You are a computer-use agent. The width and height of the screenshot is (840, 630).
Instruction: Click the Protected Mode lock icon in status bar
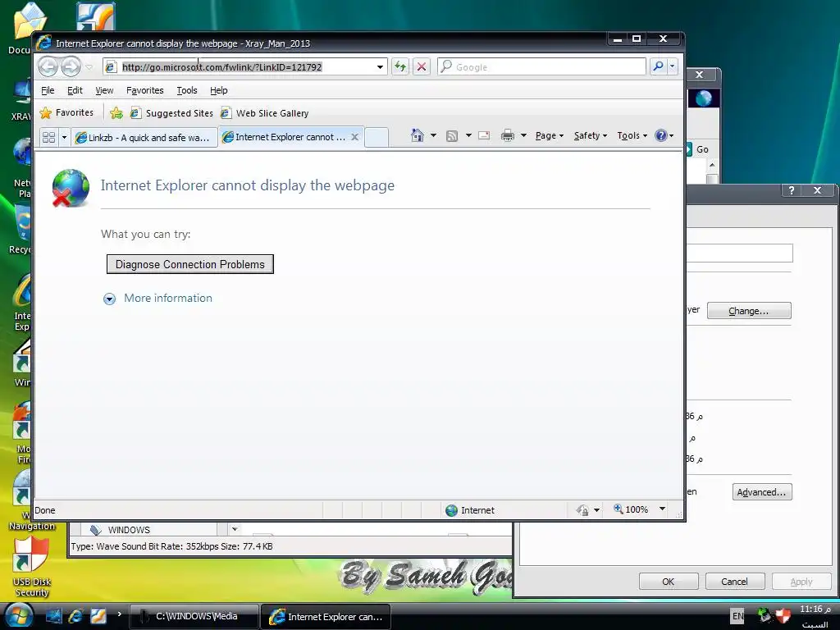click(x=582, y=510)
